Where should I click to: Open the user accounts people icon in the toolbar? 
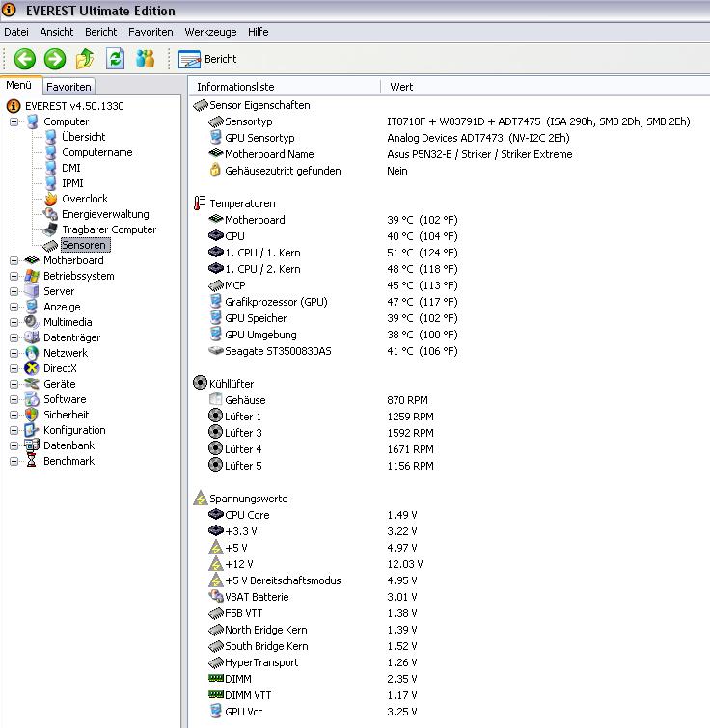tap(146, 59)
